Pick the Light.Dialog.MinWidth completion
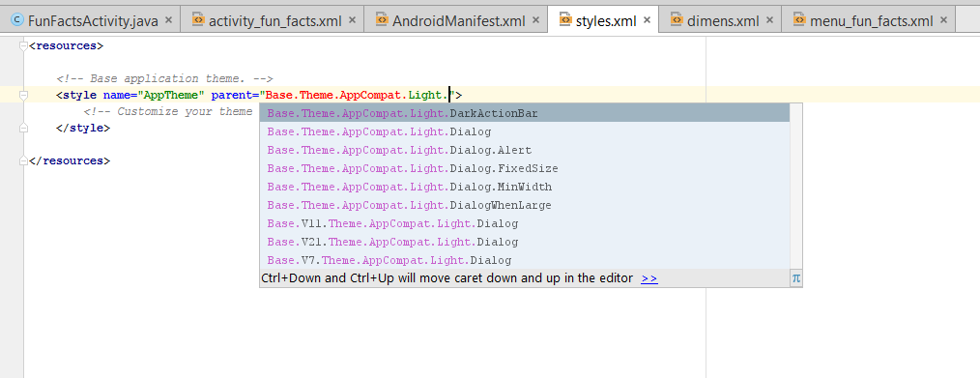Viewport: 980px width, 378px height. (x=525, y=187)
